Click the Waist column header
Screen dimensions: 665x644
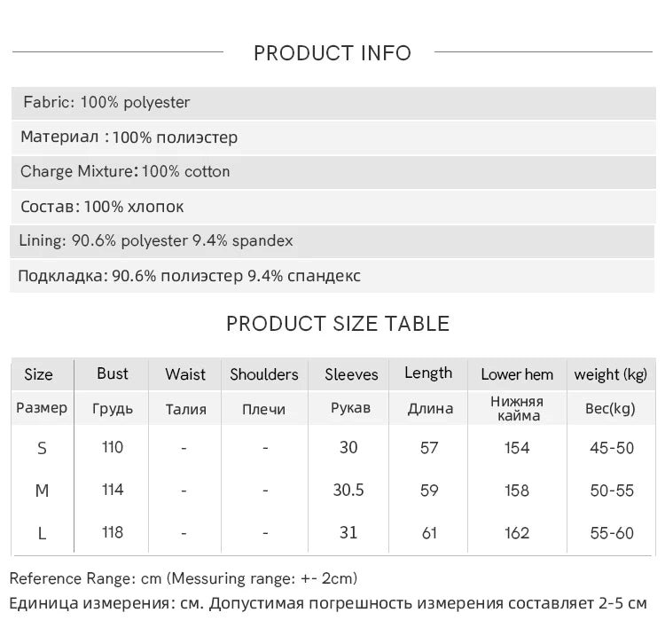coord(185,374)
